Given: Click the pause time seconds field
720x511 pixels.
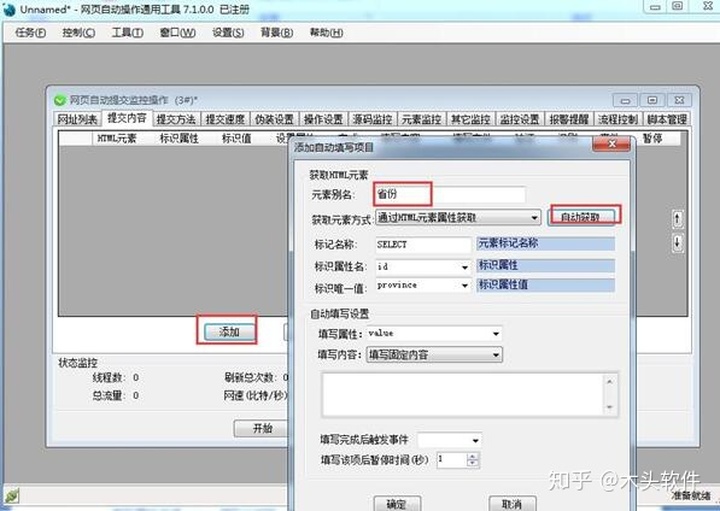Looking at the screenshot, I should 452,460.
